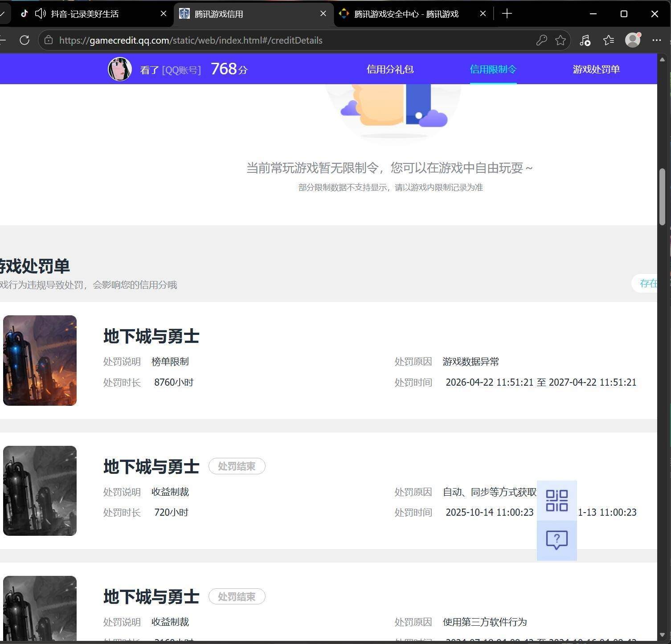
Task: Open the help feedback floating icon
Action: pyautogui.click(x=557, y=540)
